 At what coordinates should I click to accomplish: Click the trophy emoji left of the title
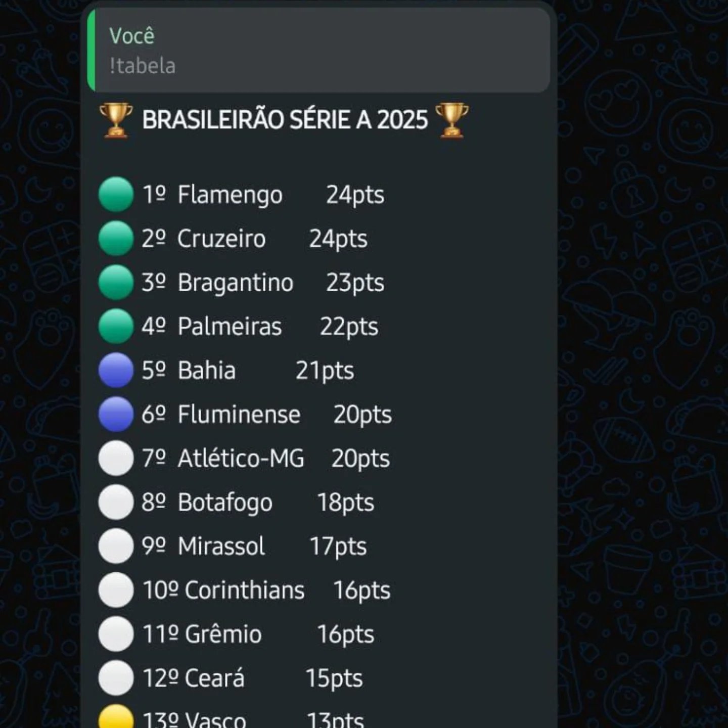[116, 120]
